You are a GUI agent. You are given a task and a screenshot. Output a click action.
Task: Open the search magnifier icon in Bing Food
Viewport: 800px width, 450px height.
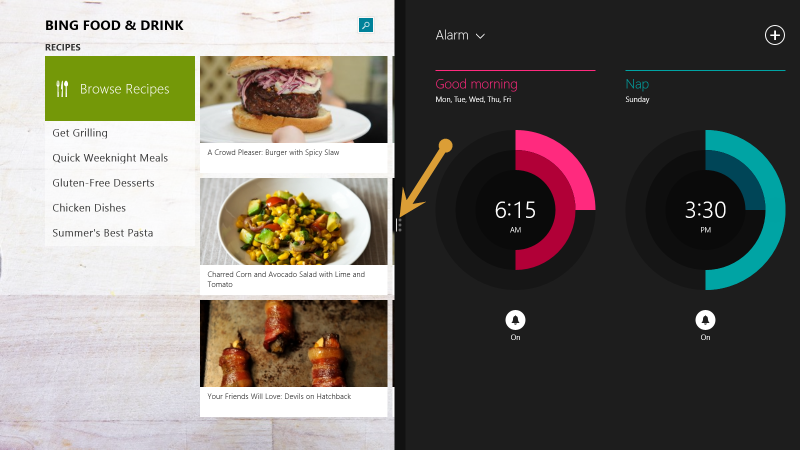366,25
